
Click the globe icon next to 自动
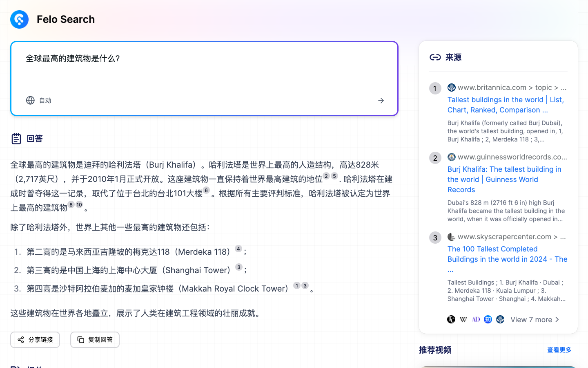(x=30, y=100)
